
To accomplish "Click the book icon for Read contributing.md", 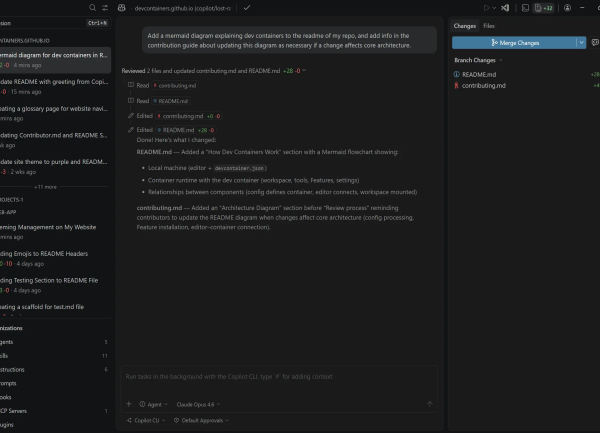I will (x=131, y=85).
